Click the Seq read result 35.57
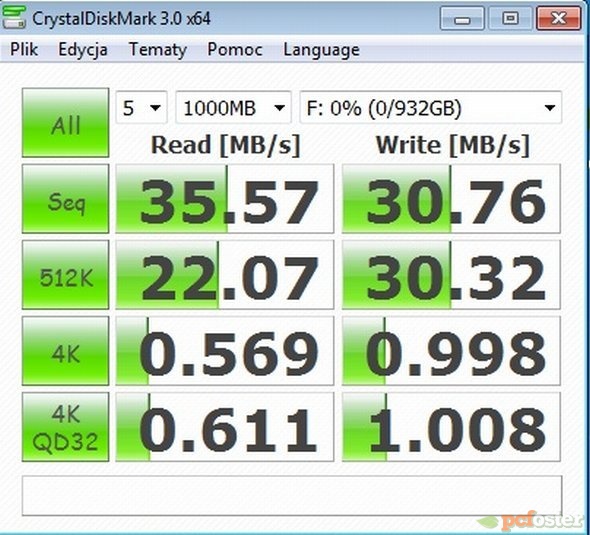 pyautogui.click(x=225, y=199)
